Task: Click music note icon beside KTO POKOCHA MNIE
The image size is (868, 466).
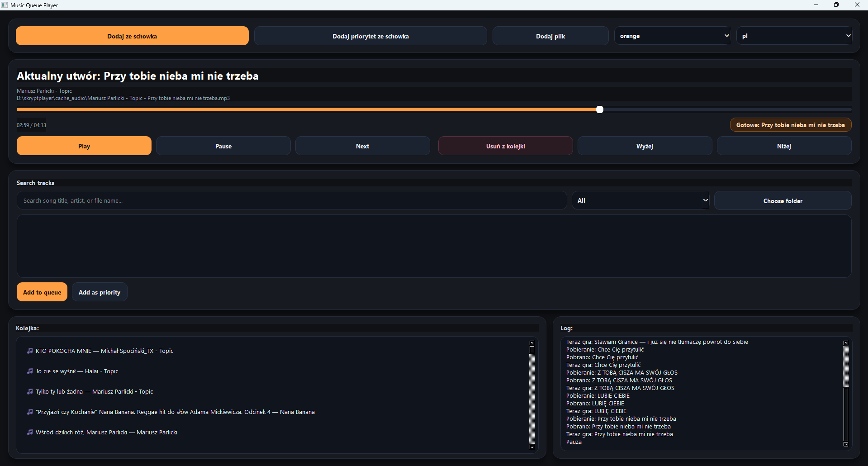Action: click(x=30, y=351)
